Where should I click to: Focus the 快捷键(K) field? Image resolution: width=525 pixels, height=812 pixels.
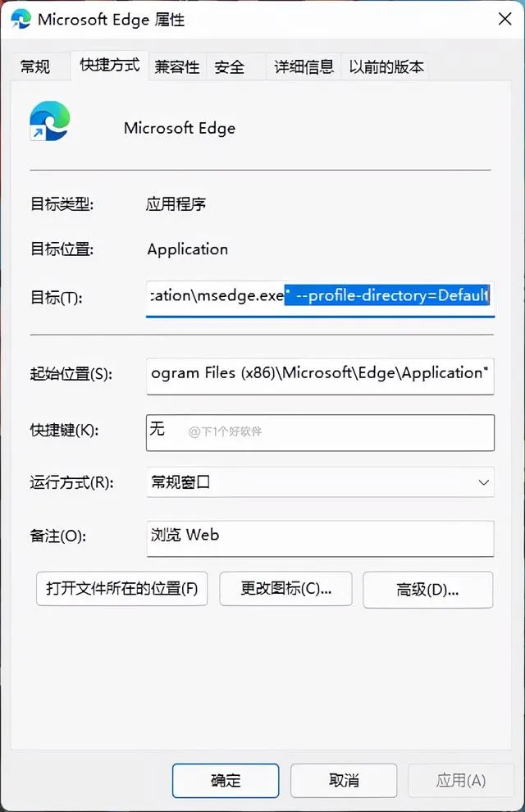[x=320, y=432]
